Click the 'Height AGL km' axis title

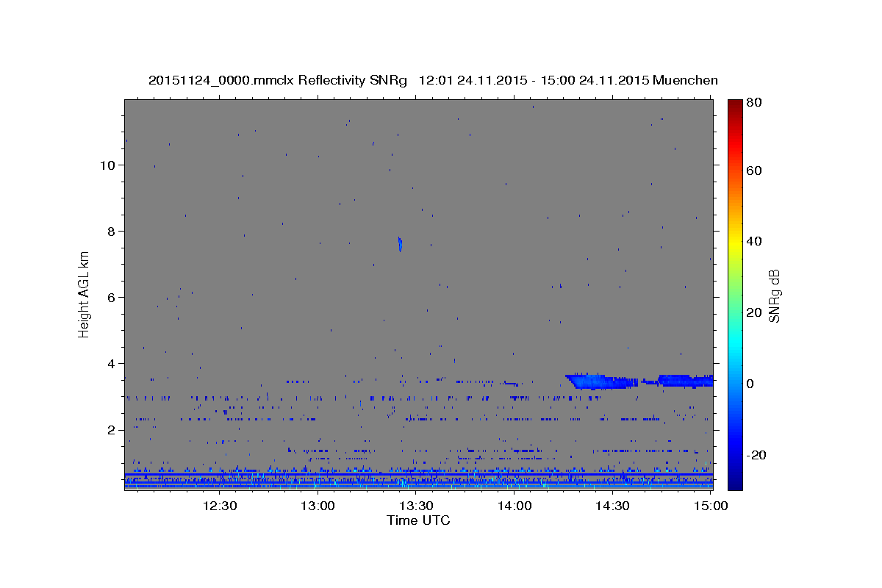click(85, 294)
